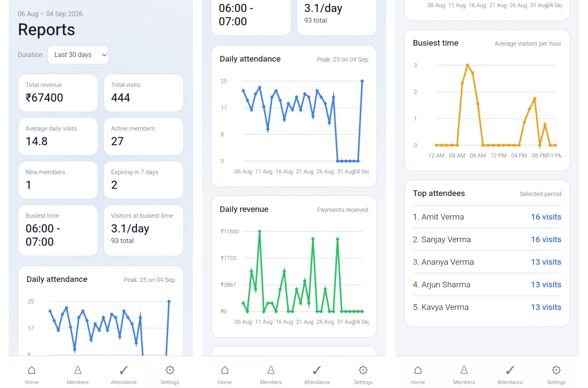Click the Average visitors per hour label
This screenshot has height=388, width=588.
528,44
